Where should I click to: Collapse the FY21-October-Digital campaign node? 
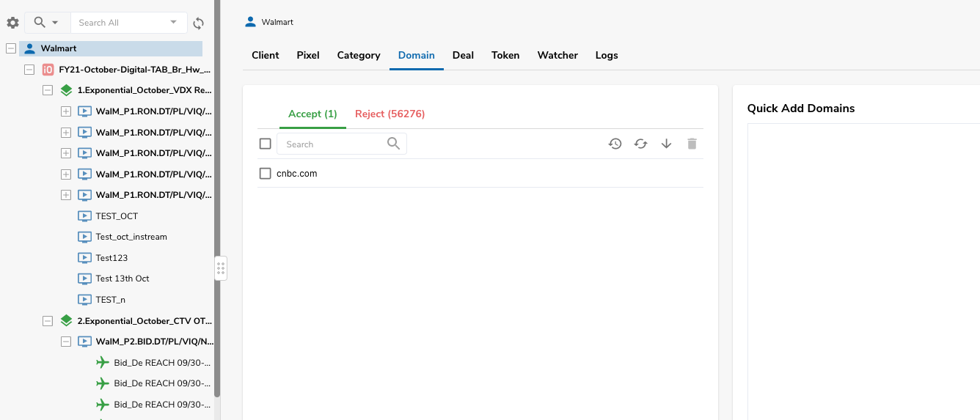coord(29,70)
